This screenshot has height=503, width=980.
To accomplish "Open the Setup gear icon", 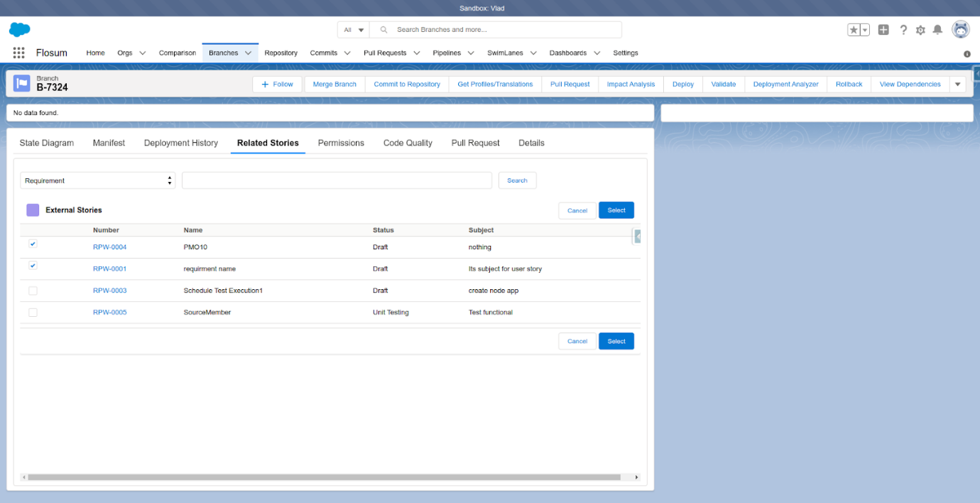I will [x=920, y=29].
